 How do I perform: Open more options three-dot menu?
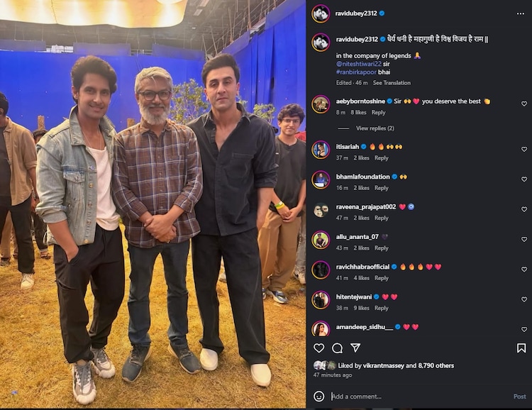[x=521, y=13]
